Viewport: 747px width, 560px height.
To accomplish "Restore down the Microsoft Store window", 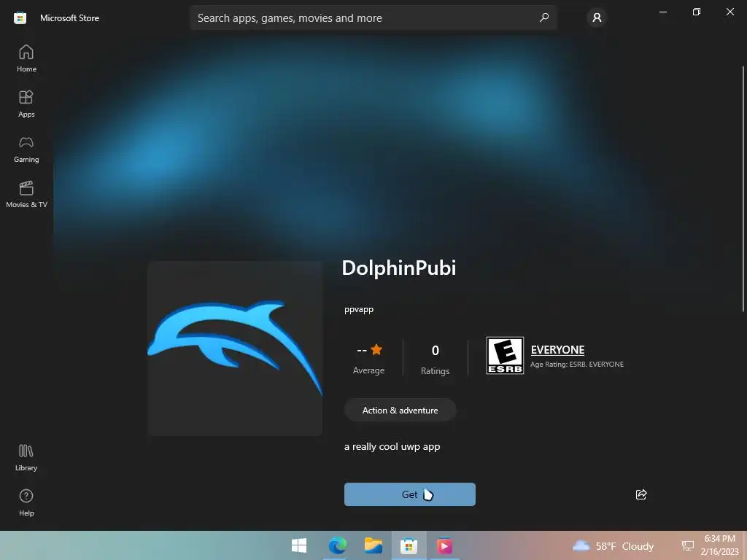I will point(697,12).
